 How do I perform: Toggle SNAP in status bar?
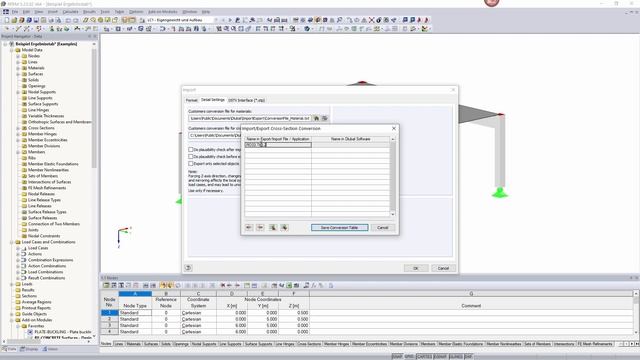coord(397,357)
